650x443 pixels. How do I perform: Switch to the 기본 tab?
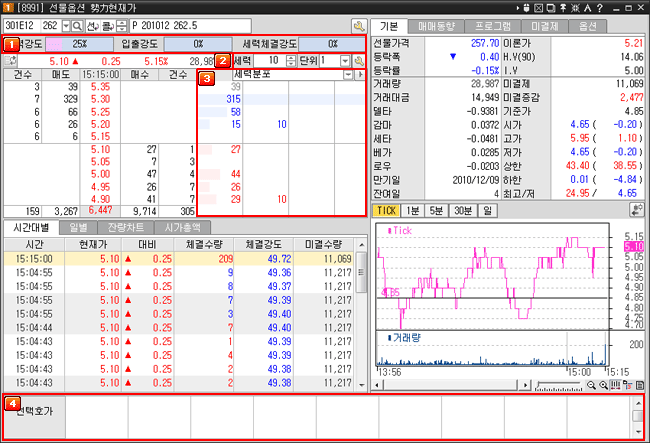[389, 26]
